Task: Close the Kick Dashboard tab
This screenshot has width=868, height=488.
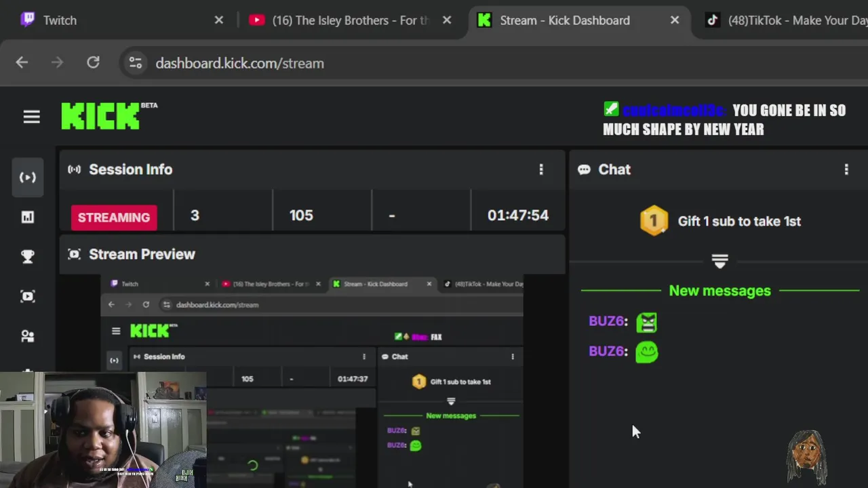Action: (x=675, y=20)
